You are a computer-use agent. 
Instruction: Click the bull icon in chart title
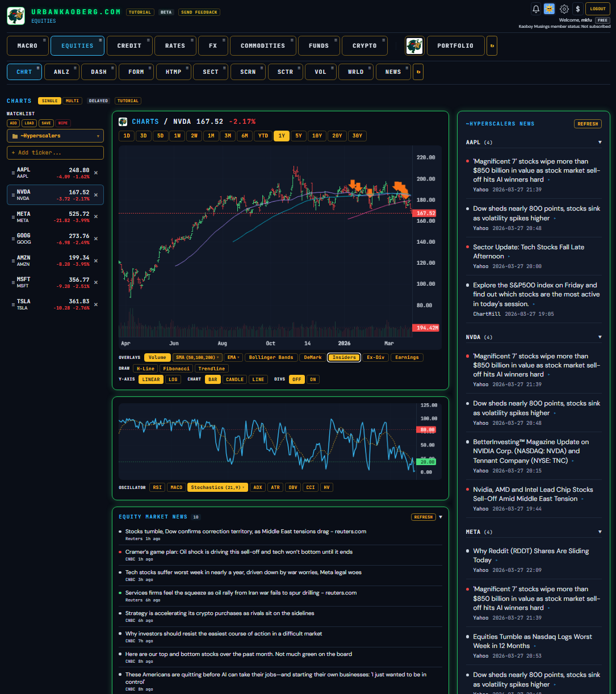[x=123, y=122]
